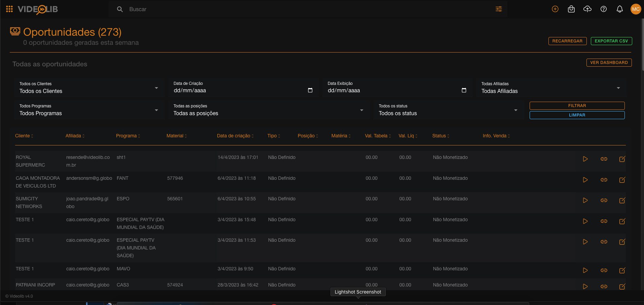This screenshot has width=644, height=305.
Task: Copy link for TESTE 1 MAVO row
Action: 604,270
